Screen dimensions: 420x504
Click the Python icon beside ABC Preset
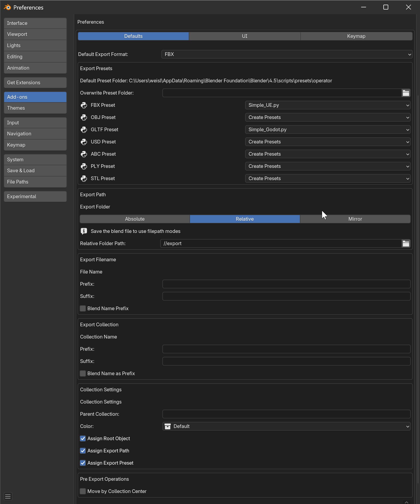click(x=84, y=154)
